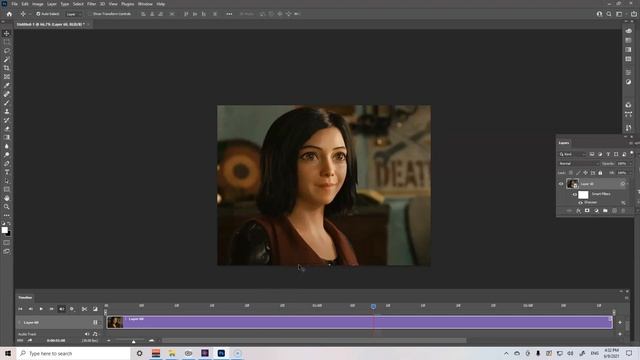Enable the Auto-Select checkbox
This screenshot has height=360, width=640.
(38, 14)
